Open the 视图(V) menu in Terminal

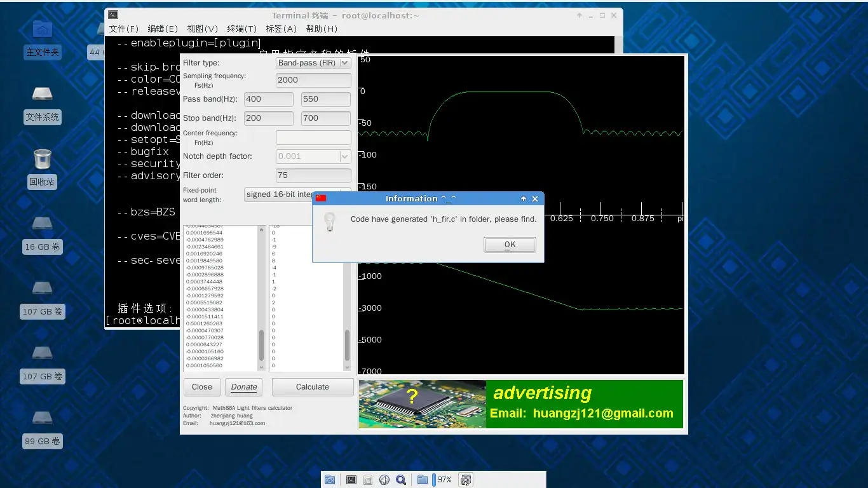click(x=203, y=29)
